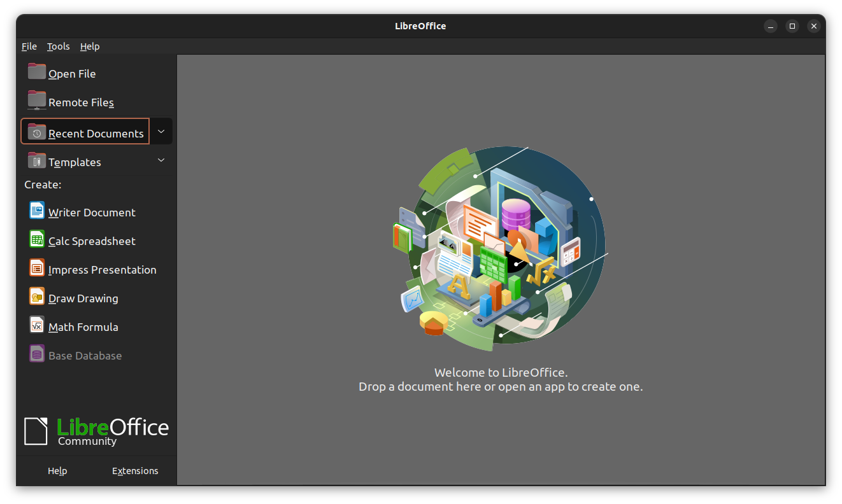Click the Calc Spreadsheet icon
The height and width of the screenshot is (504, 842).
[37, 239]
